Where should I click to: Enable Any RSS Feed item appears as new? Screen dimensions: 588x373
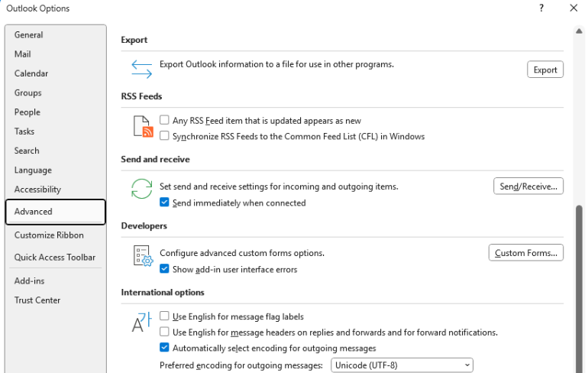(165, 120)
